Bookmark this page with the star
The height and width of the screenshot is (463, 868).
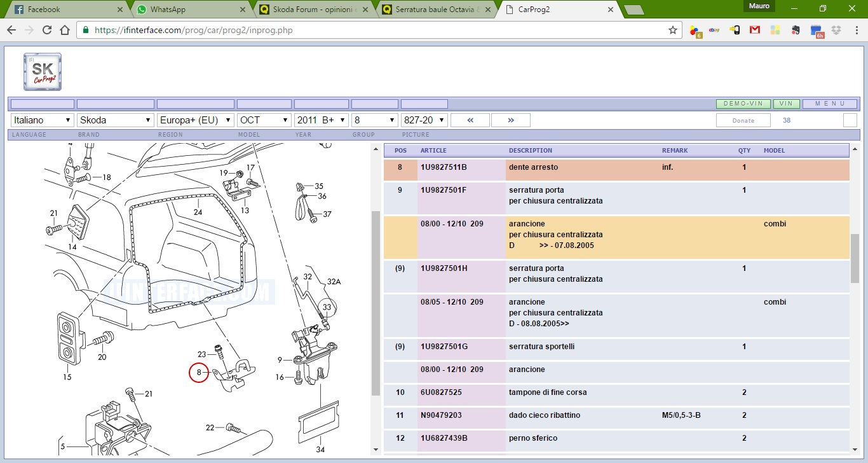tap(673, 30)
